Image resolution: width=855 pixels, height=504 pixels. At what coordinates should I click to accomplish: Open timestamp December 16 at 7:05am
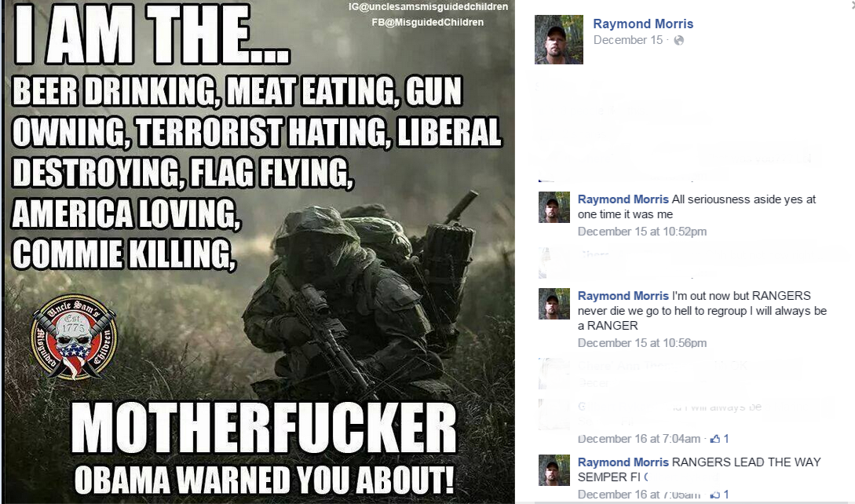pyautogui.click(x=639, y=495)
